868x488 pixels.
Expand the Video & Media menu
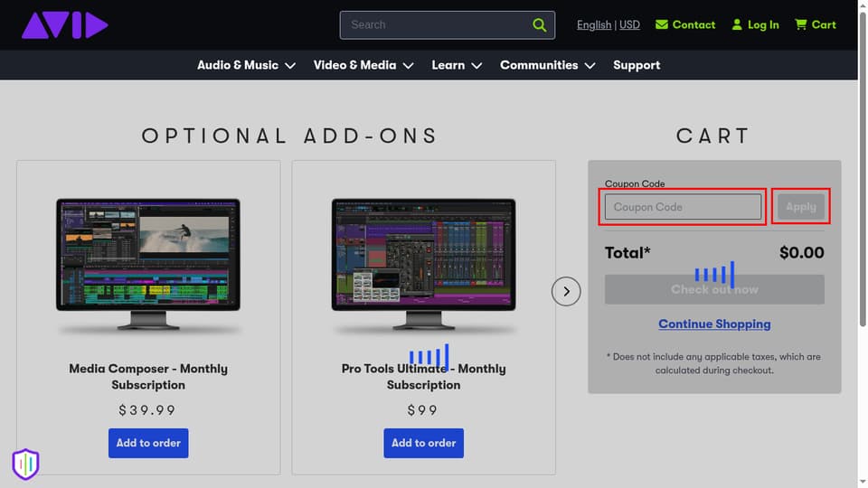click(x=363, y=65)
